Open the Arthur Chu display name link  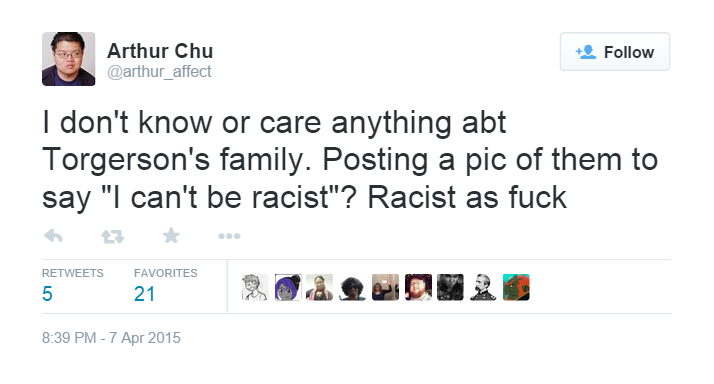(x=160, y=51)
